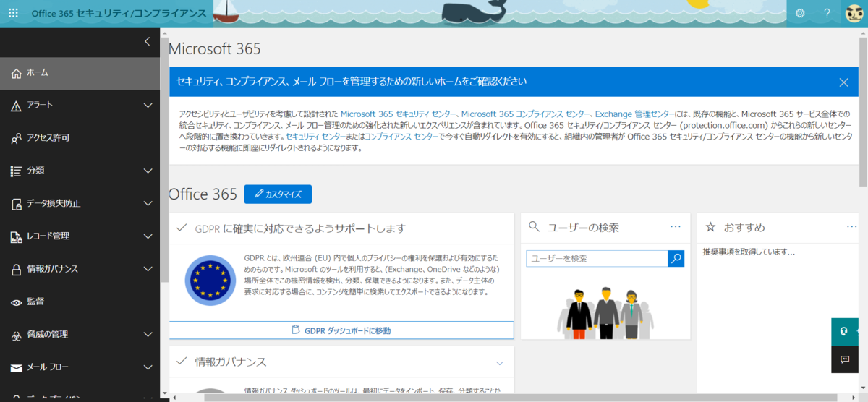The image size is (868, 402).
Task: Open Microsoft 365 セキュリティ センター link
Action: tap(399, 114)
